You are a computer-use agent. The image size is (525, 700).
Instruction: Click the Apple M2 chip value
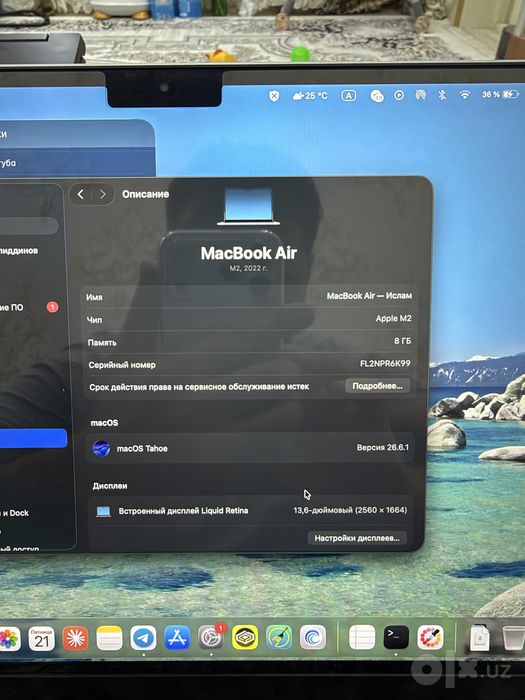tap(393, 318)
